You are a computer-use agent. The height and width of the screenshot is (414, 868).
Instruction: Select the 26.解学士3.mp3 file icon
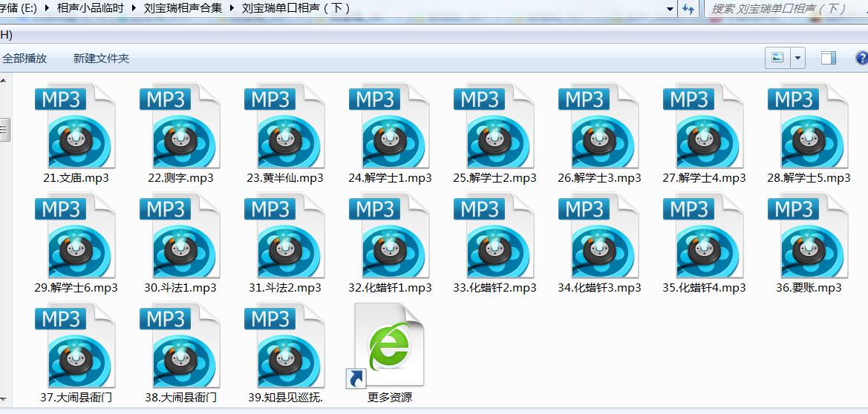[598, 126]
